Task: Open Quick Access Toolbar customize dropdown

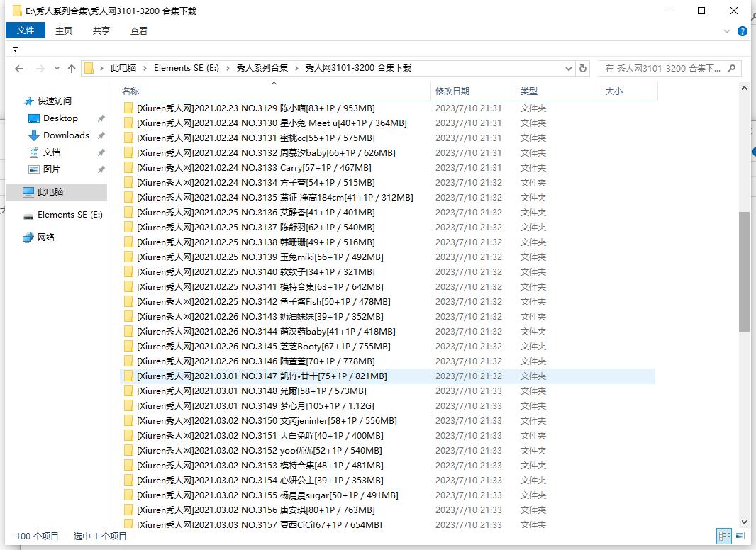Action: (16, 50)
